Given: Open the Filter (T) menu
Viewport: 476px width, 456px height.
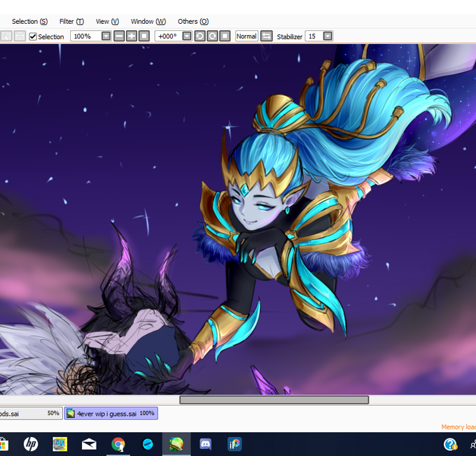Looking at the screenshot, I should [x=71, y=22].
